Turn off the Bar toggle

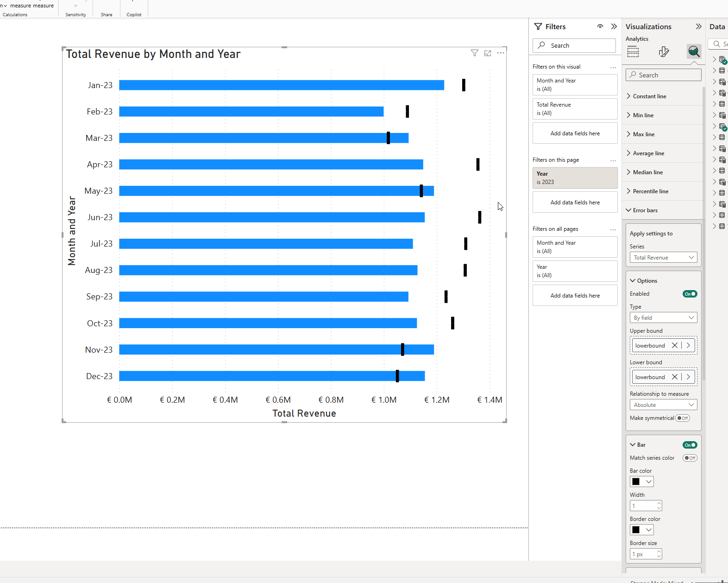tap(690, 445)
